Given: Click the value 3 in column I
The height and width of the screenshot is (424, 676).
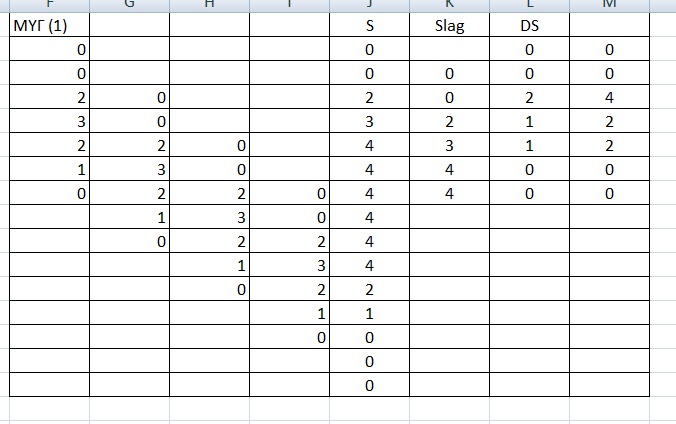Looking at the screenshot, I should coord(289,266).
